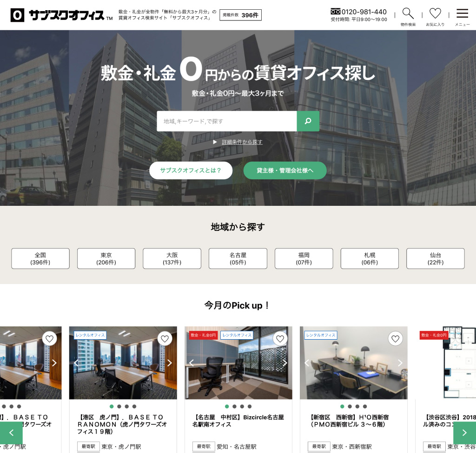Jump to second photo dot on 港区 虎ノ門 card
The width and height of the screenshot is (476, 453).
[x=119, y=407]
